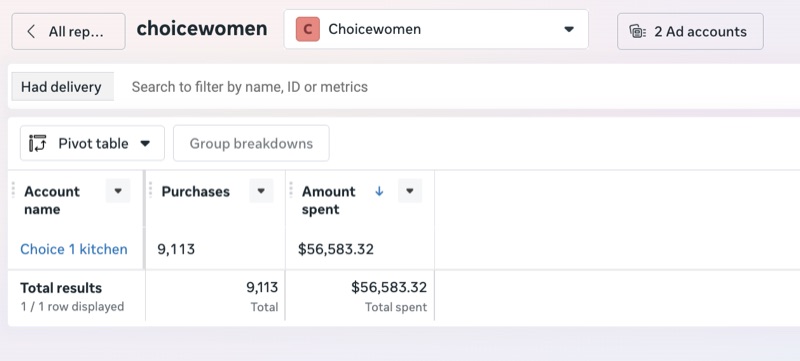Open the Amount spent column menu arrow
Viewport: 800px width, 361px height.
[410, 191]
